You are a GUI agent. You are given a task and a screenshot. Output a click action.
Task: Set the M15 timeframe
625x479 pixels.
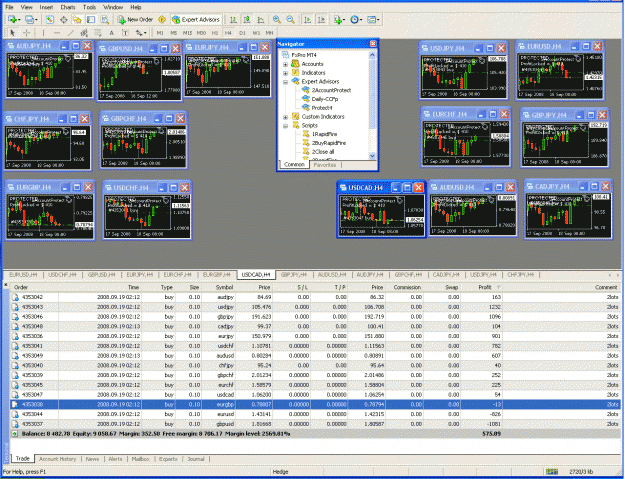[x=187, y=33]
